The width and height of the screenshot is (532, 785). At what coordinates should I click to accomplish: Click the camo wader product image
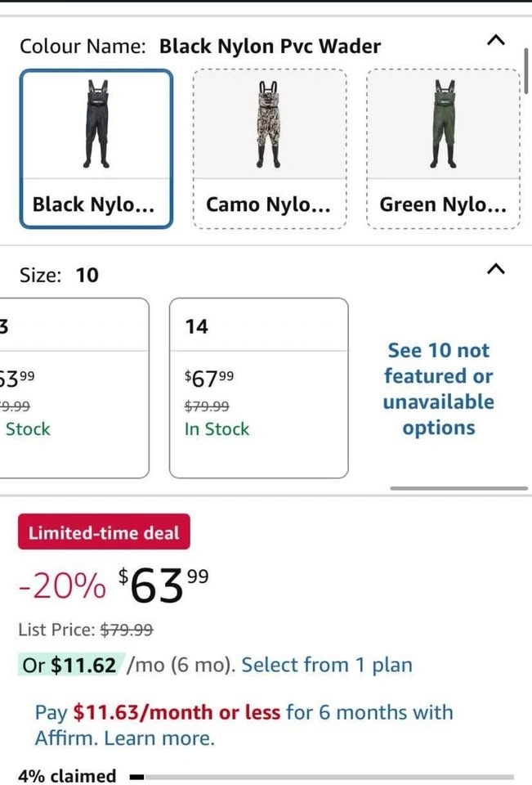(270, 123)
